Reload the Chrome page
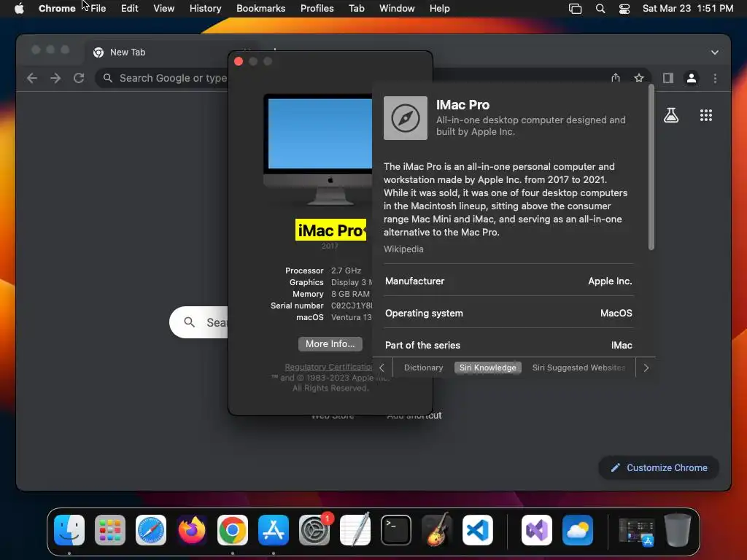Viewport: 747px width, 560px height. coord(79,78)
